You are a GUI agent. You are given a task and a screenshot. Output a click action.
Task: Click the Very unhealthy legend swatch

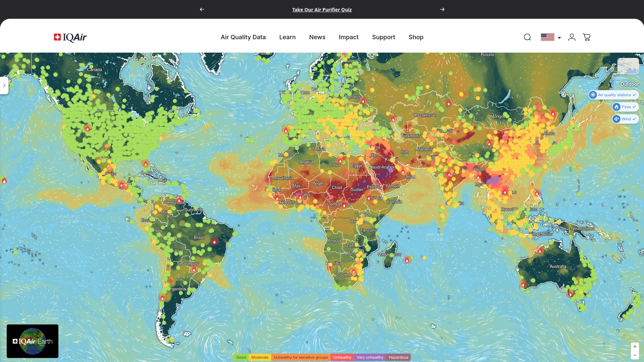click(370, 357)
